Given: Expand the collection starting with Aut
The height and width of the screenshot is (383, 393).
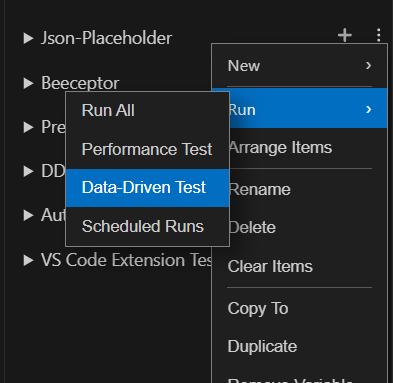Looking at the screenshot, I should (28, 215).
